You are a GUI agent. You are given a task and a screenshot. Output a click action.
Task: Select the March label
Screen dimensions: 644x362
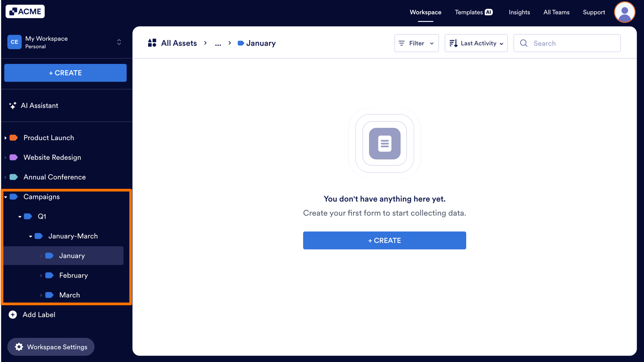coord(69,295)
